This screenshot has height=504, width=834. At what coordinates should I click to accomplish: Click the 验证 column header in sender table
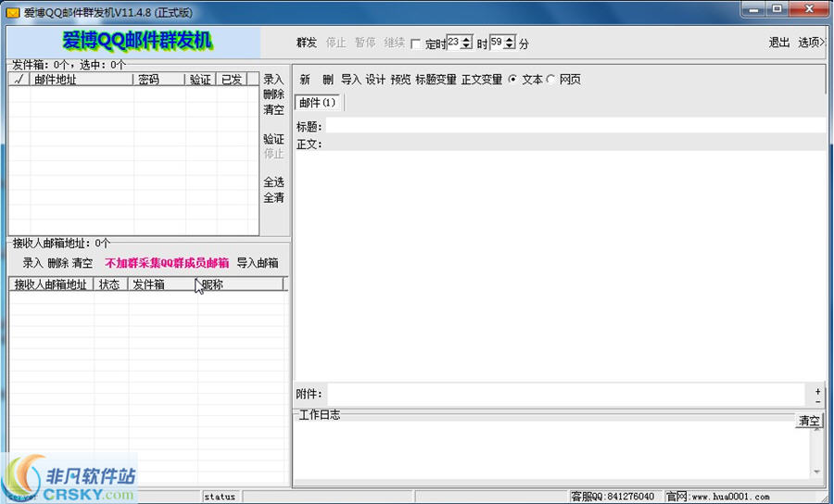200,80
